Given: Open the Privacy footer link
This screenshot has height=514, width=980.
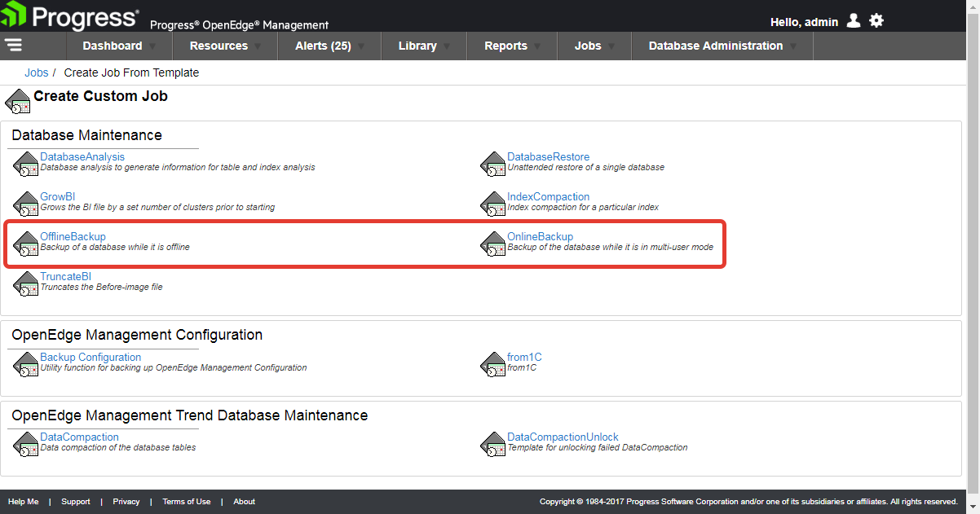Looking at the screenshot, I should tap(126, 502).
